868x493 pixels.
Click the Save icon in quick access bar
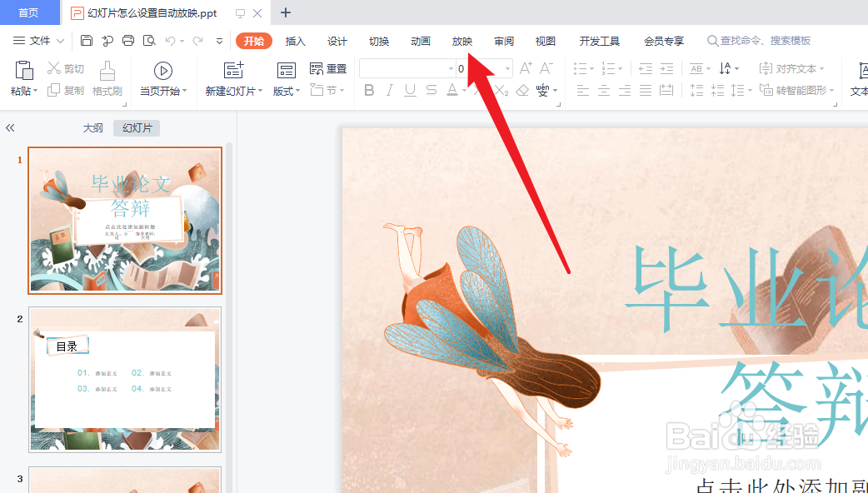87,41
